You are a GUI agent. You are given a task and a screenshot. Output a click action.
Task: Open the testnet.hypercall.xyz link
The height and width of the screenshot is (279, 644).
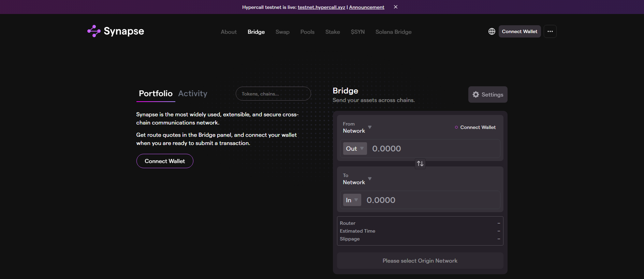[321, 7]
